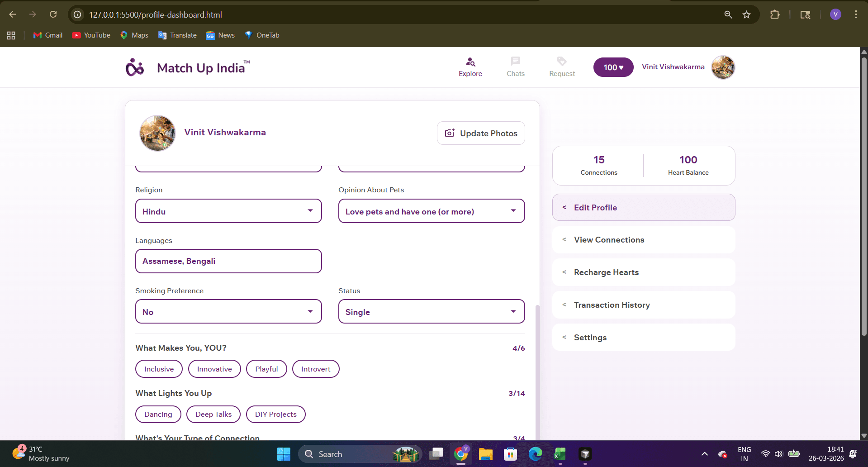Open the Maps bookmark
The width and height of the screenshot is (868, 467).
[134, 35]
